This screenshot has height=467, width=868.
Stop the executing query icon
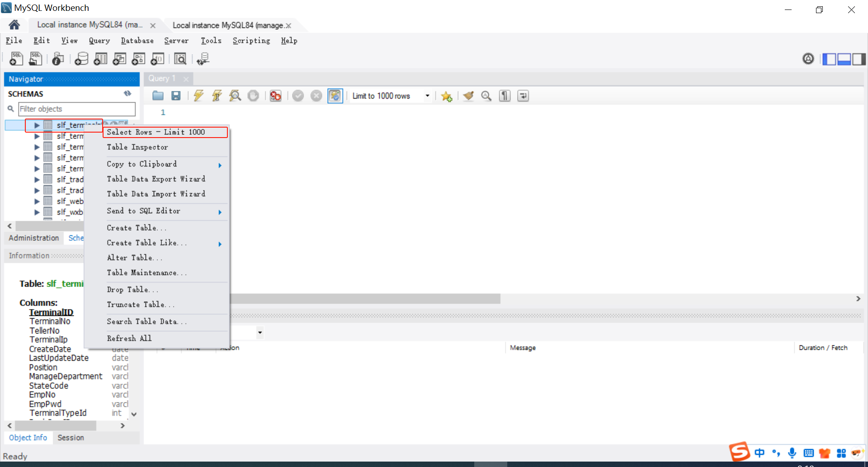pos(253,96)
